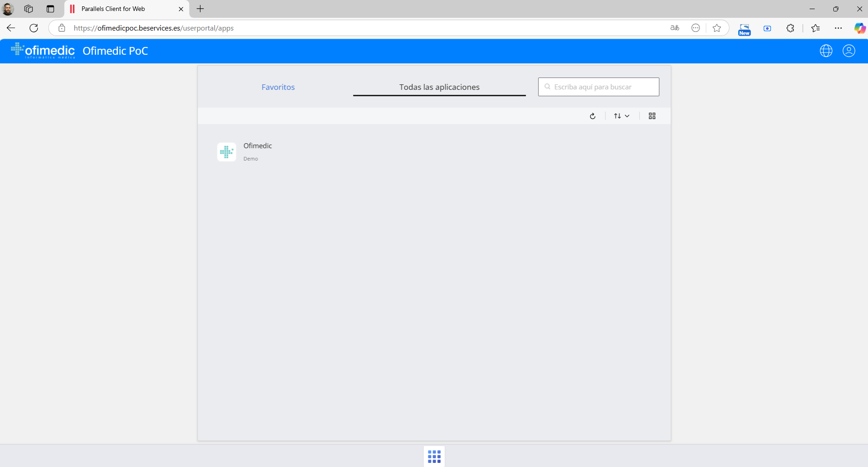Expand the sort order dropdown
This screenshot has height=467, width=868.
pyautogui.click(x=621, y=116)
